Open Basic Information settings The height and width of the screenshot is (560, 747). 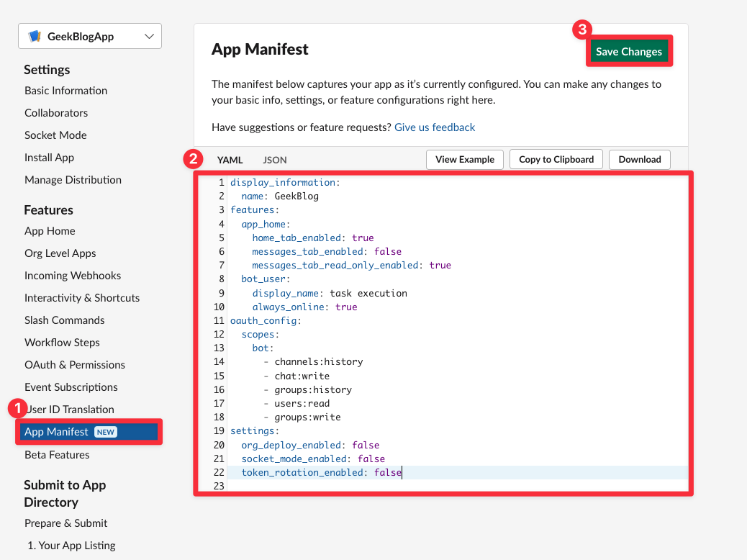click(x=65, y=91)
